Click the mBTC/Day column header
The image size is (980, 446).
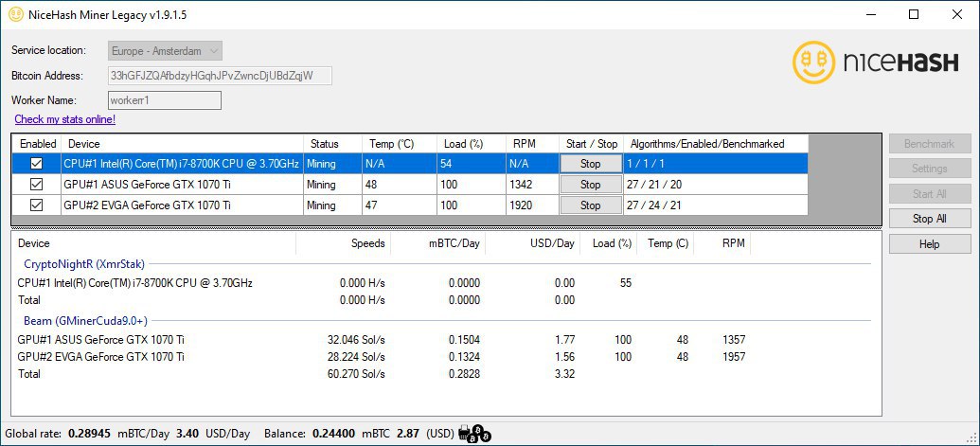tap(438, 243)
